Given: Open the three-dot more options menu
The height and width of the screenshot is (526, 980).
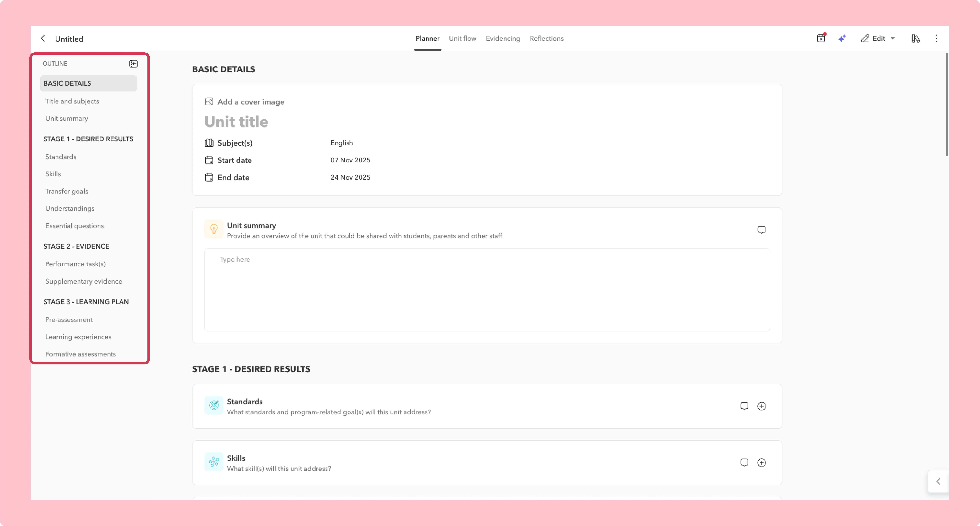Looking at the screenshot, I should click(937, 38).
